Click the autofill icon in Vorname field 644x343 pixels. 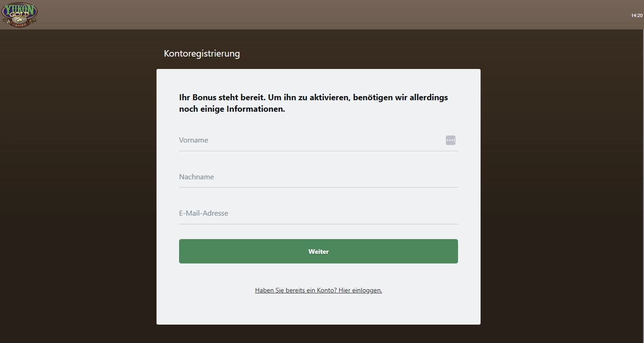point(450,140)
